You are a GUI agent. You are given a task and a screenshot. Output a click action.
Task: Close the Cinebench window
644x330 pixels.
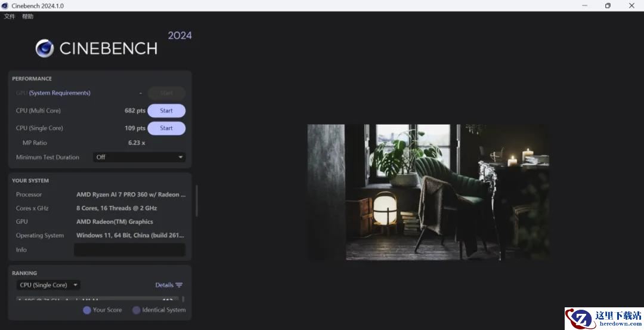[631, 6]
